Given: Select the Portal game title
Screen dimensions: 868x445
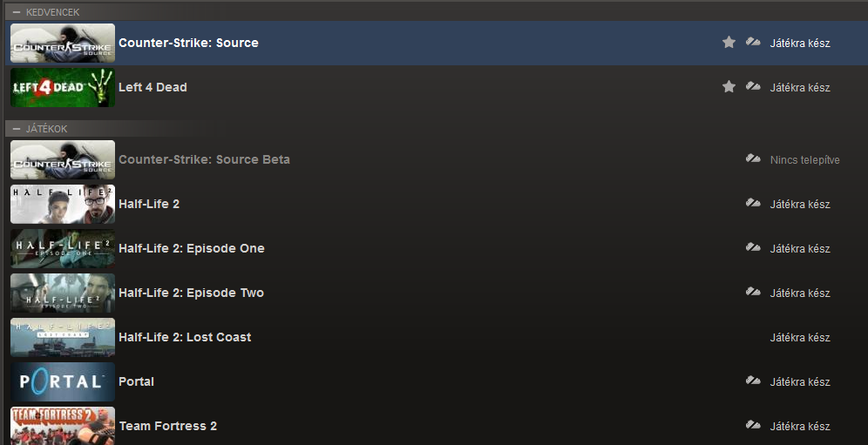Looking at the screenshot, I should (136, 381).
